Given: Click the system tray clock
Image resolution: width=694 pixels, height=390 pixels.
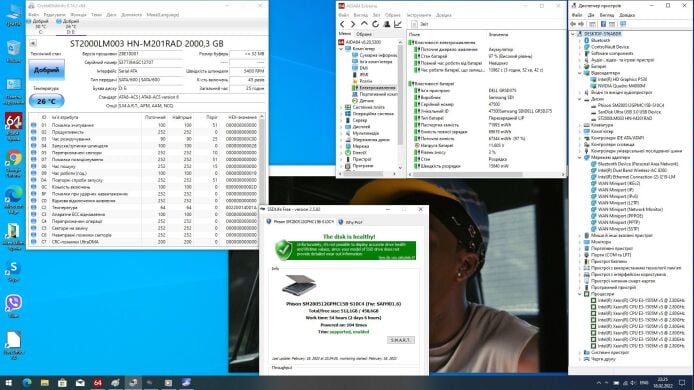Looking at the screenshot, I should tap(663, 383).
